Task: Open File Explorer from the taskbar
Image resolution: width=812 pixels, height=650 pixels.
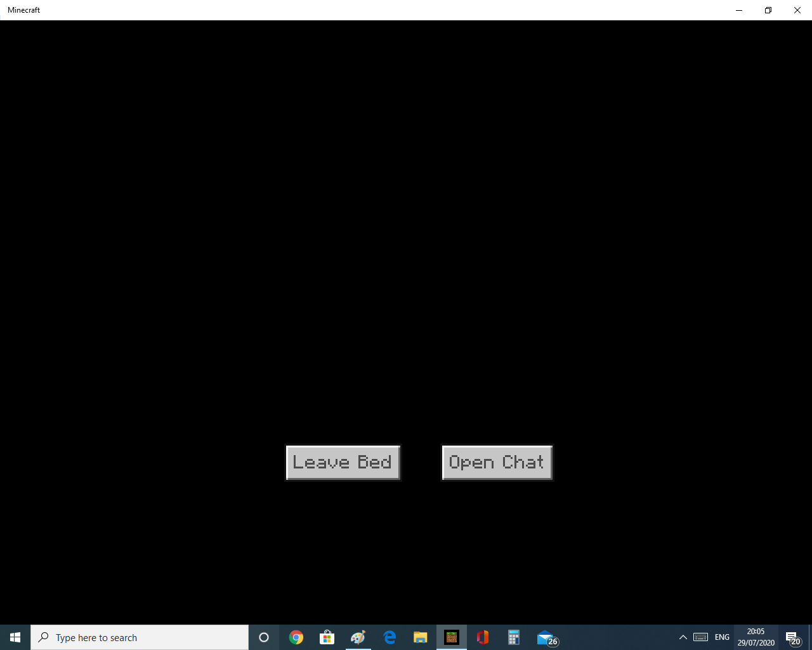Action: tap(421, 637)
